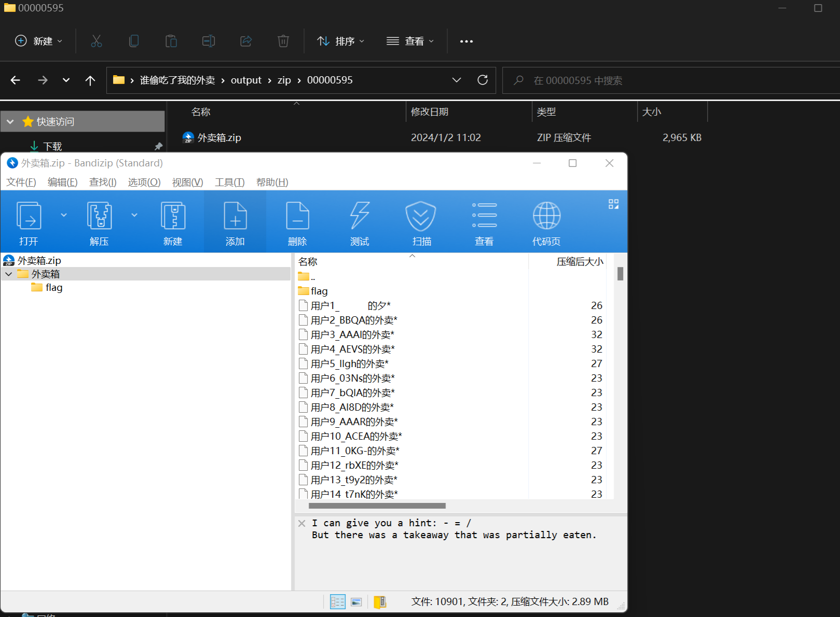Open the View (视图) menu in Bandizip
The height and width of the screenshot is (617, 840).
188,183
